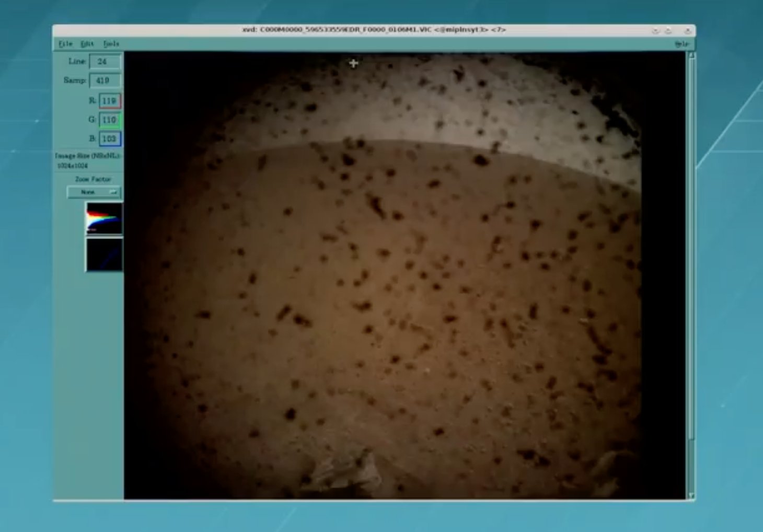Open the Help menu
The image size is (763, 532).
coord(681,44)
